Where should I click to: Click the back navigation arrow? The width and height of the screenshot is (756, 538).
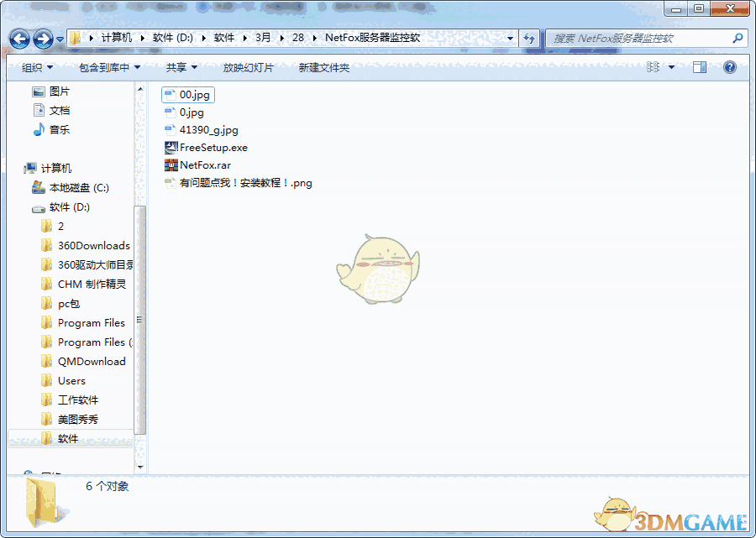[18, 39]
